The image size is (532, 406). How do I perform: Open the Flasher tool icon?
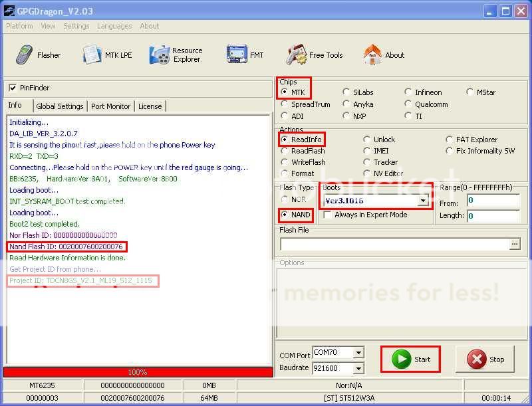pos(25,54)
